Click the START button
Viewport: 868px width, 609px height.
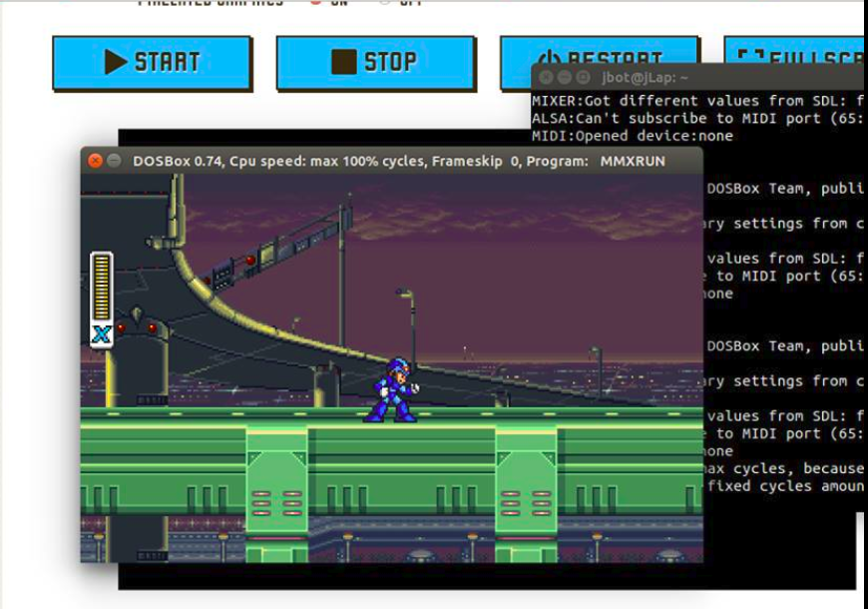(153, 63)
